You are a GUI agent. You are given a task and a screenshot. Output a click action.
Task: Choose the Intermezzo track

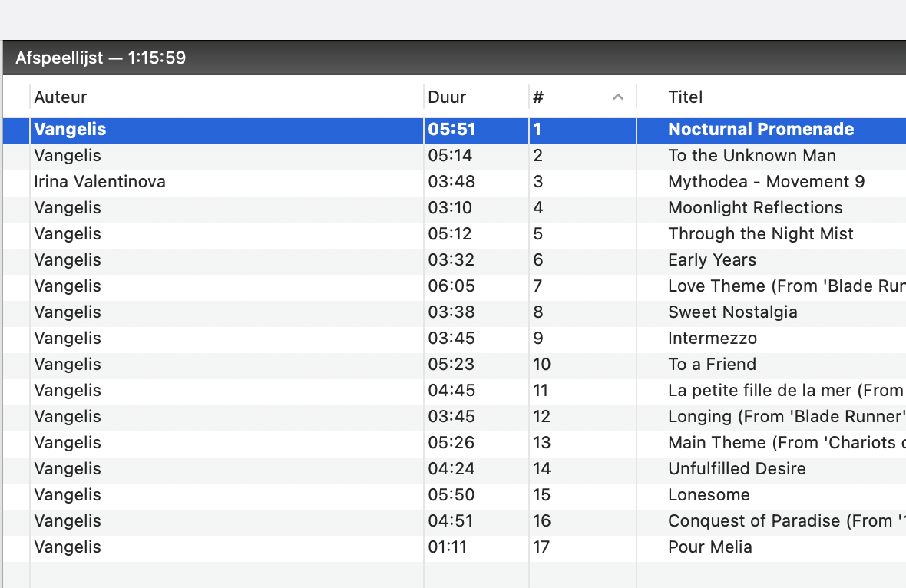[713, 338]
